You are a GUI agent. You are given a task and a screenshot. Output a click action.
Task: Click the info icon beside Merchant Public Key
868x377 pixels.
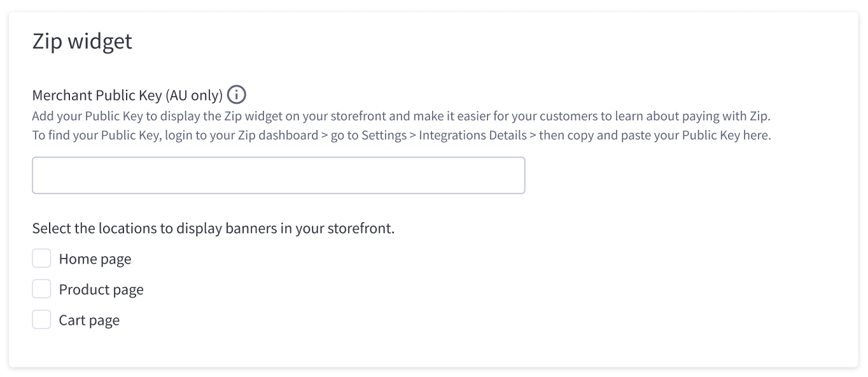point(237,96)
